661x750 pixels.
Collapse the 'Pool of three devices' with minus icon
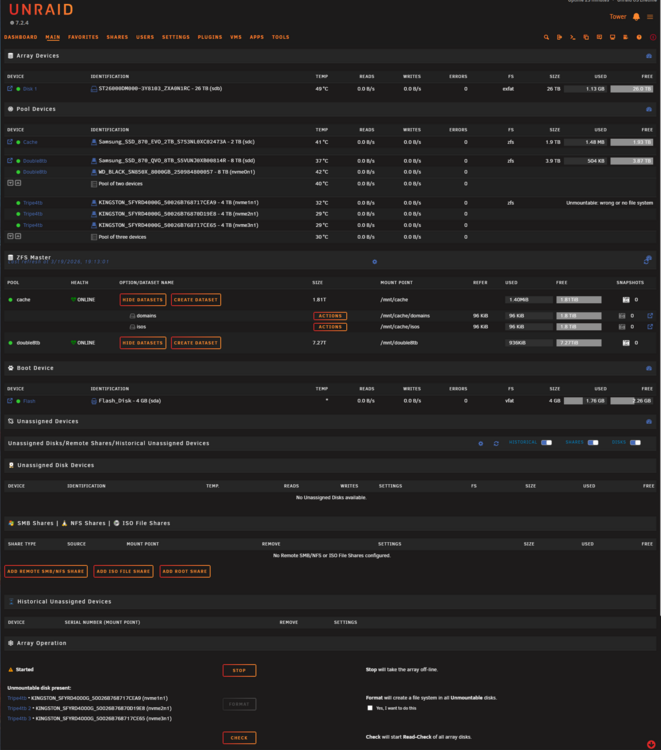tap(10, 236)
